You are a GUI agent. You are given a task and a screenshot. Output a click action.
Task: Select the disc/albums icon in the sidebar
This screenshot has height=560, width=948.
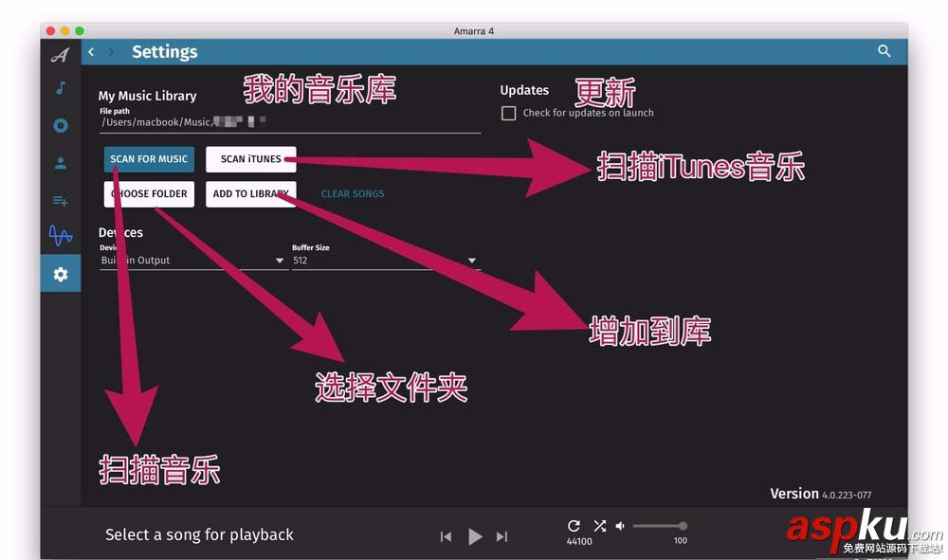pos(60,125)
